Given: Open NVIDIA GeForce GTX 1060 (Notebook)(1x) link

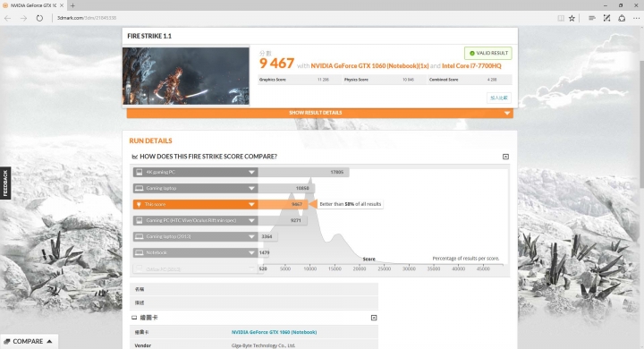Looking at the screenshot, I should tap(369, 65).
